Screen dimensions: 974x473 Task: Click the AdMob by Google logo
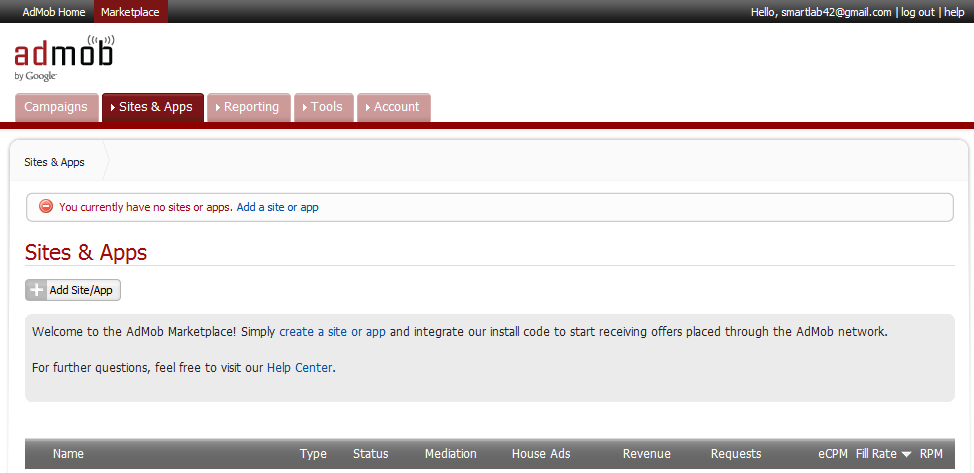click(64, 58)
